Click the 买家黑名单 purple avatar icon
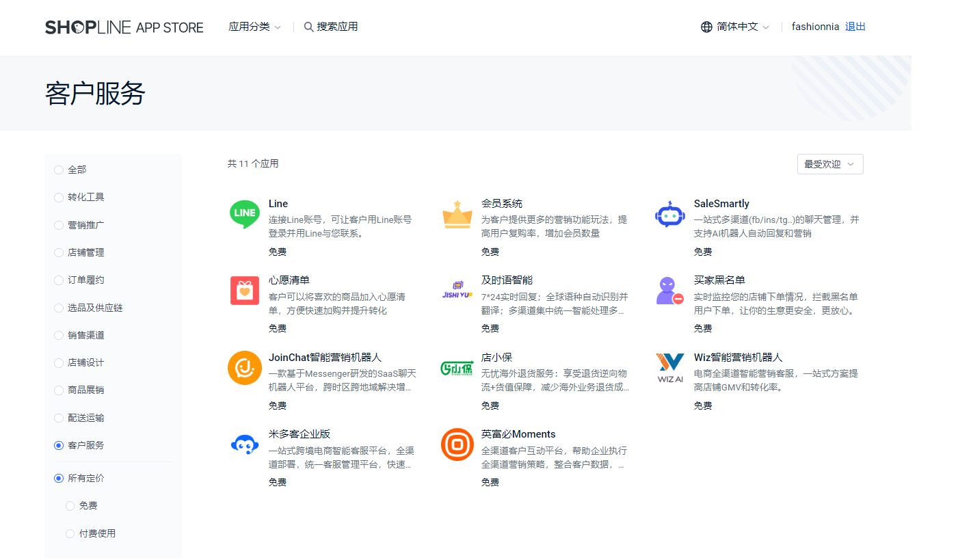 coord(669,291)
